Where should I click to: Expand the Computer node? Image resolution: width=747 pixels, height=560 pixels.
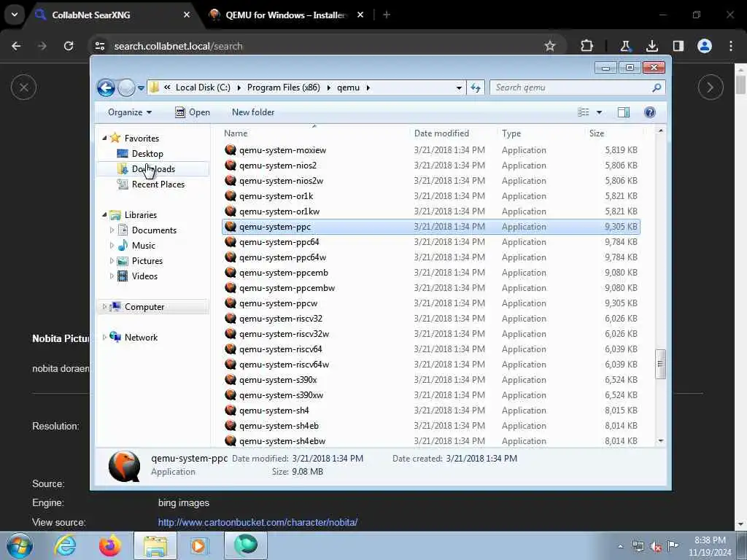coord(104,307)
